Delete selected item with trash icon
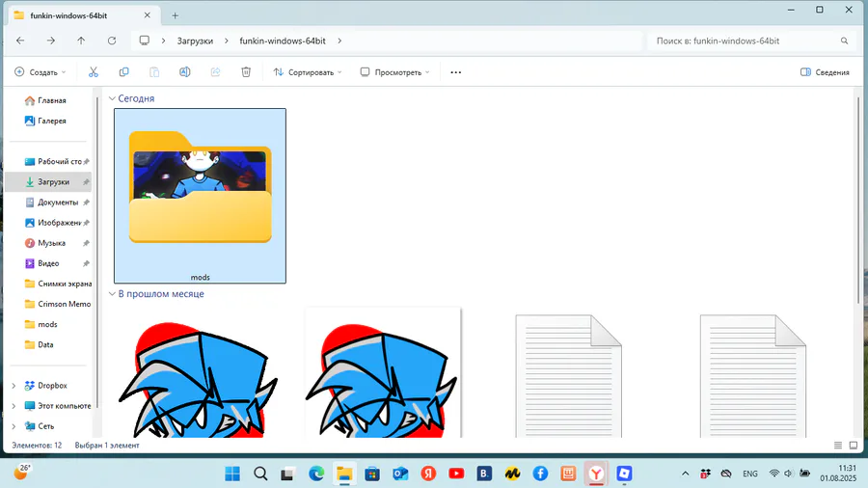The width and height of the screenshot is (868, 488). pyautogui.click(x=246, y=72)
